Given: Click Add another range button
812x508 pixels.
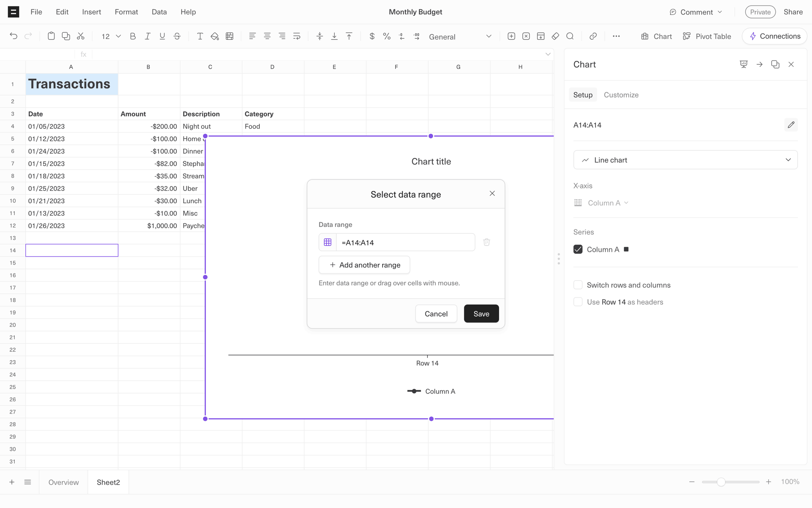Looking at the screenshot, I should 364,265.
